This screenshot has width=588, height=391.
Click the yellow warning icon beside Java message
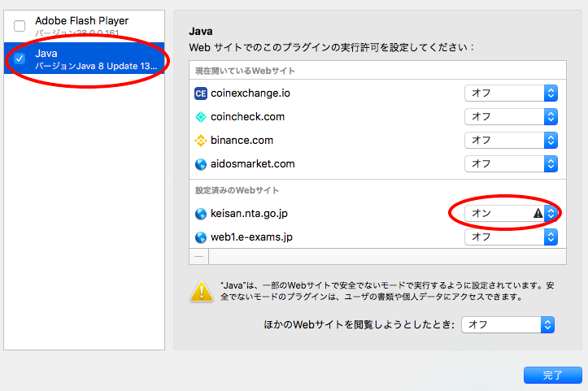coord(202,291)
